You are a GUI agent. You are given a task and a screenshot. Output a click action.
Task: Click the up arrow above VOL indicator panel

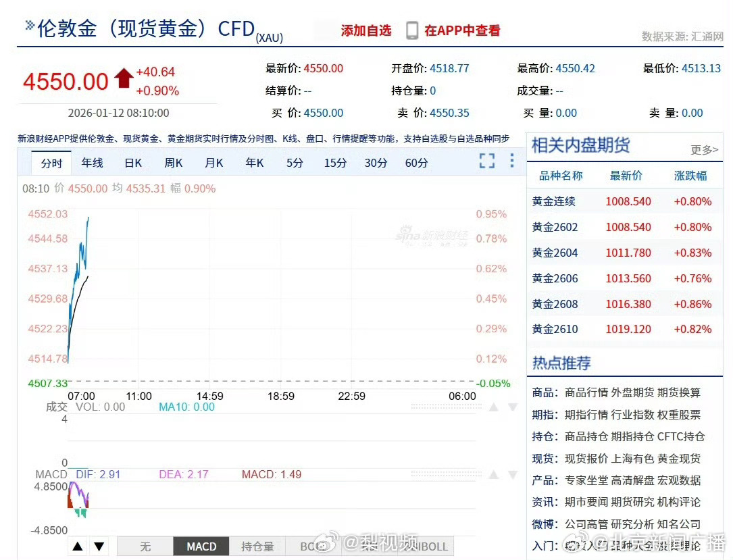click(x=493, y=407)
